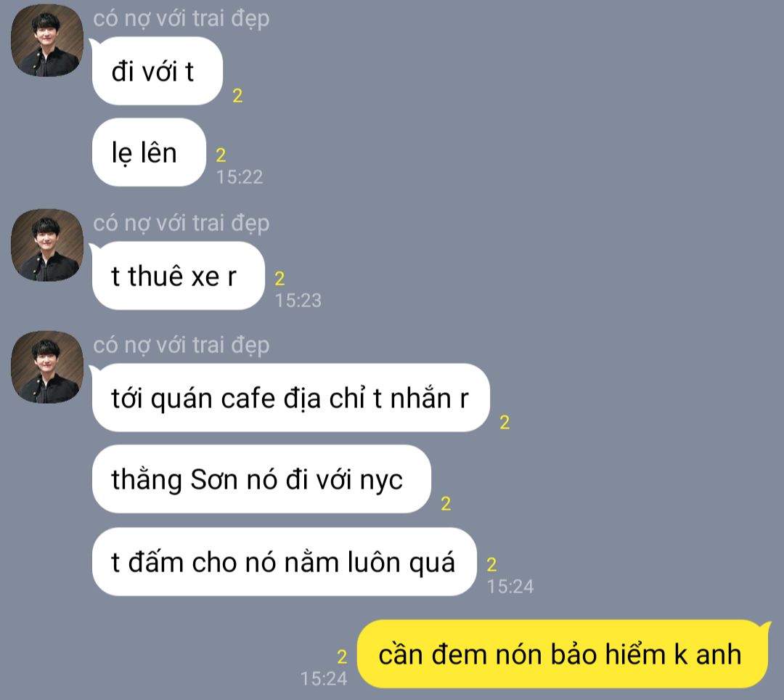
Task: Tap the unread count by the cafe message
Action: pyautogui.click(x=505, y=423)
